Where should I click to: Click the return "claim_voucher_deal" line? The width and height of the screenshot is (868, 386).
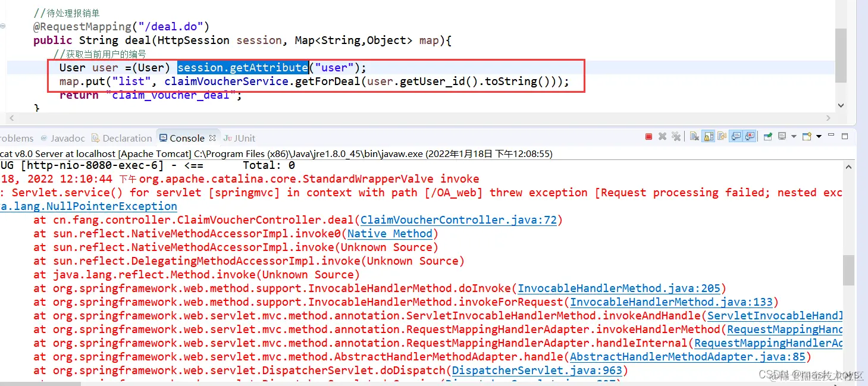(151, 95)
